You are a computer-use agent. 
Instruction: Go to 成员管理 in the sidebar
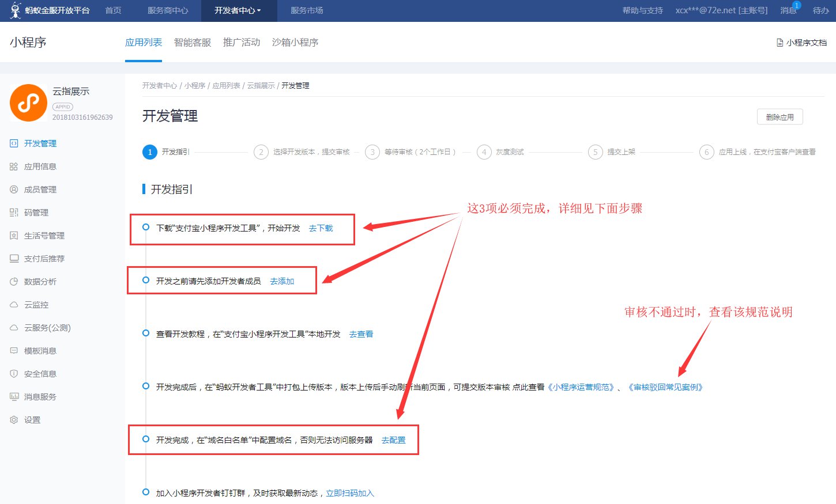[x=40, y=190]
